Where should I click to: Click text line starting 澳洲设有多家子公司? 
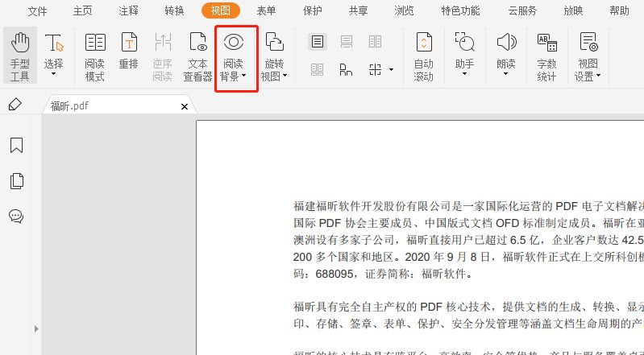(468, 240)
